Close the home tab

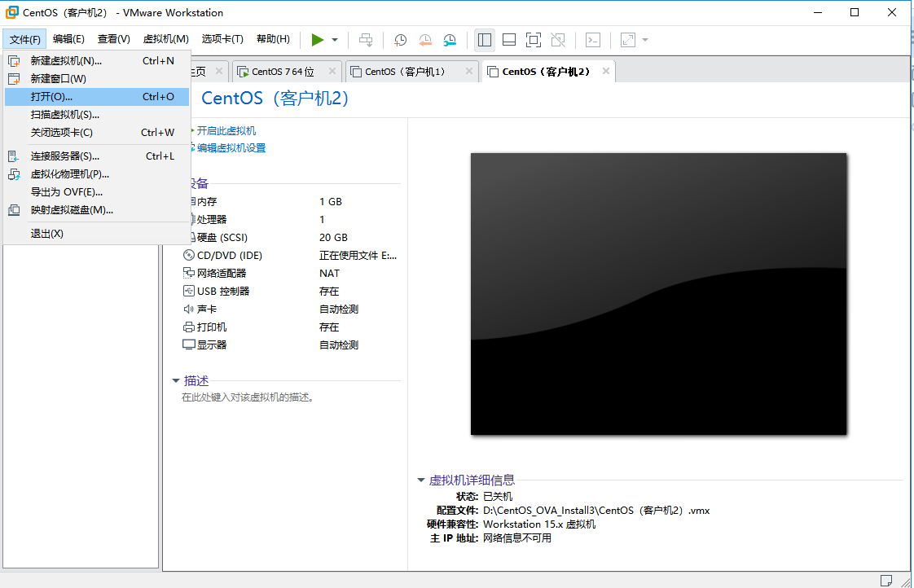[x=219, y=71]
